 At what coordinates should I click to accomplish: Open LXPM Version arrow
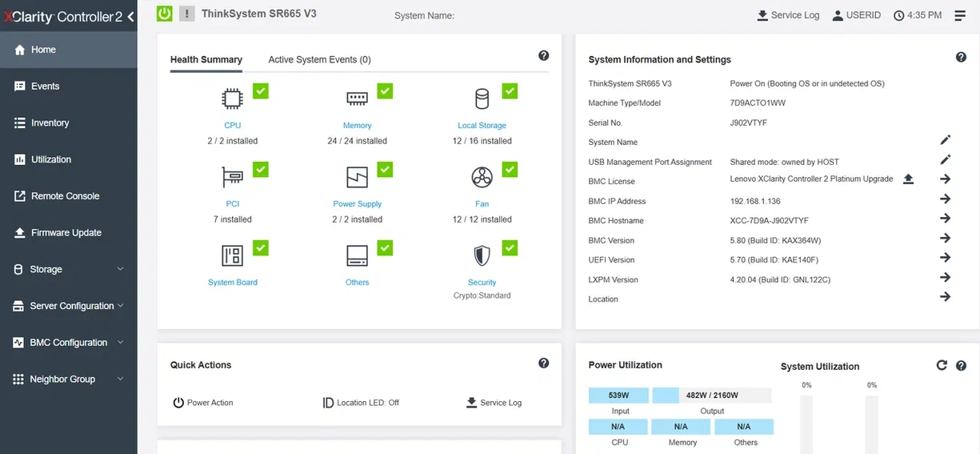pos(945,277)
